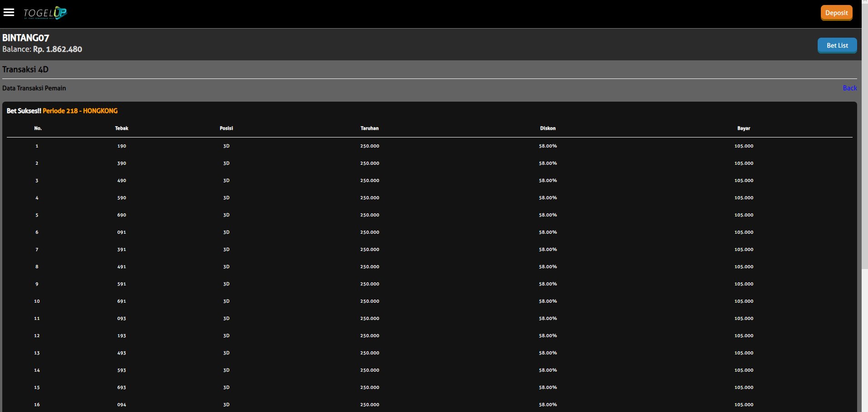
Task: Click Diskon 58.00% in row 391
Action: pyautogui.click(x=548, y=250)
